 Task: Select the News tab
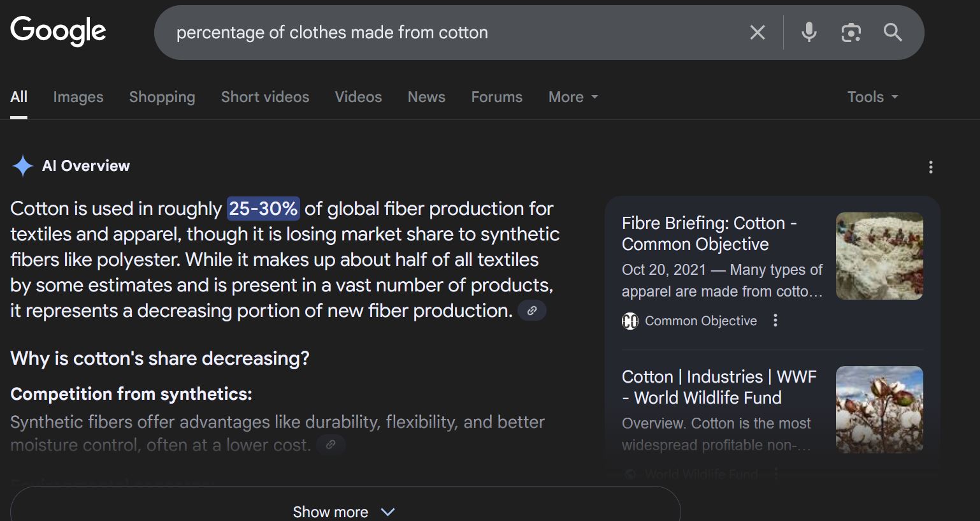coord(426,97)
